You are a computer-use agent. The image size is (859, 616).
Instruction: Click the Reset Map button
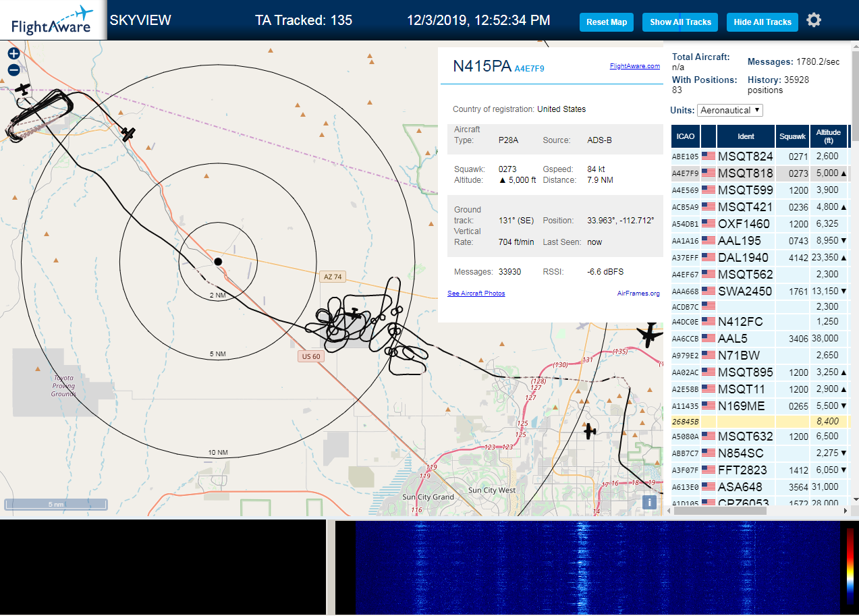pyautogui.click(x=607, y=22)
